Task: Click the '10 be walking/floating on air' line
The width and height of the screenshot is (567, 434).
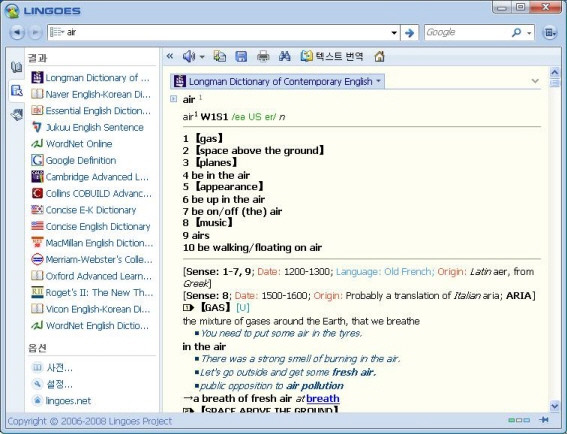Action: click(x=252, y=248)
